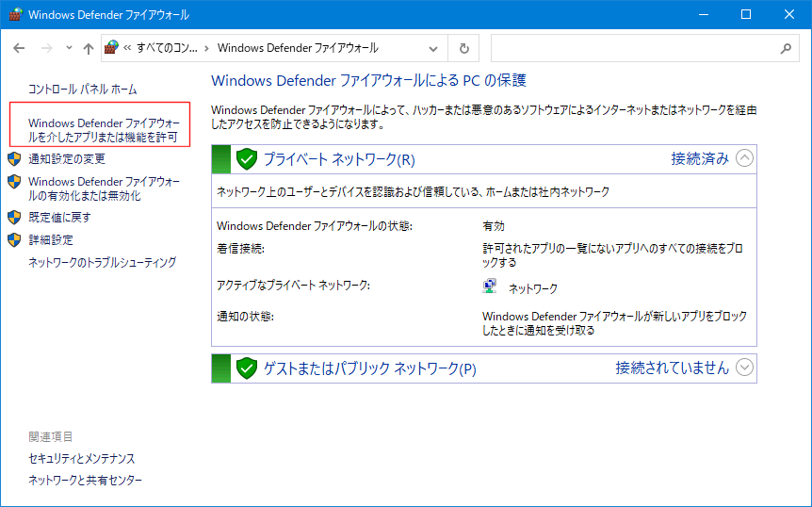Click shield icon beside 通知設定の変更
Image resolution: width=812 pixels, height=507 pixels.
tap(14, 159)
